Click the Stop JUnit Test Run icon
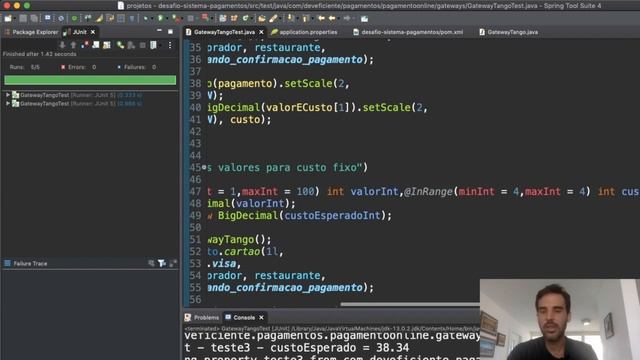The width and height of the screenshot is (640, 360). click(142, 45)
